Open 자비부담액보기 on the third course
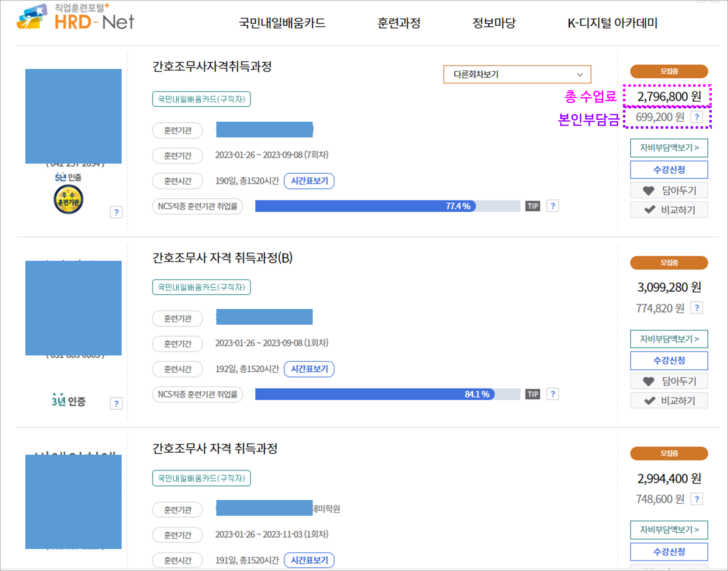This screenshot has width=728, height=571. (x=669, y=530)
